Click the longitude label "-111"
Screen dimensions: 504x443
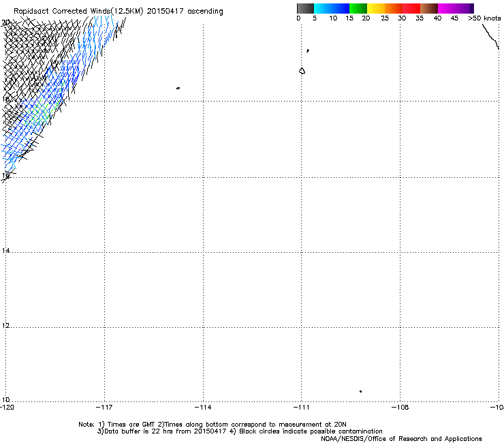(x=301, y=408)
